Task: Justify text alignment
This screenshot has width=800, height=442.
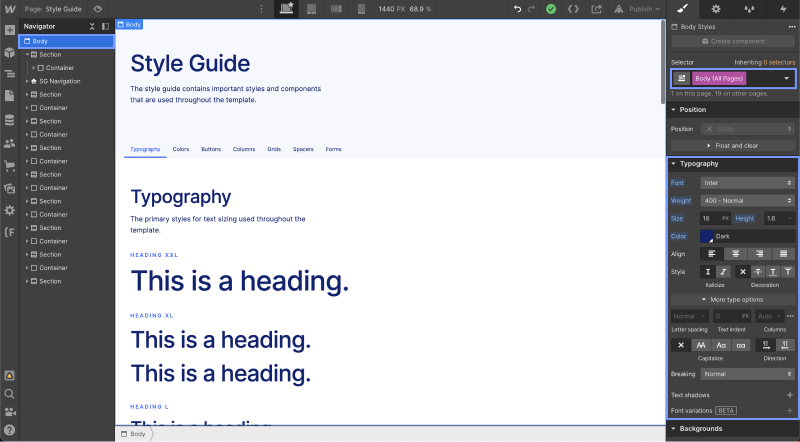Action: [783, 254]
